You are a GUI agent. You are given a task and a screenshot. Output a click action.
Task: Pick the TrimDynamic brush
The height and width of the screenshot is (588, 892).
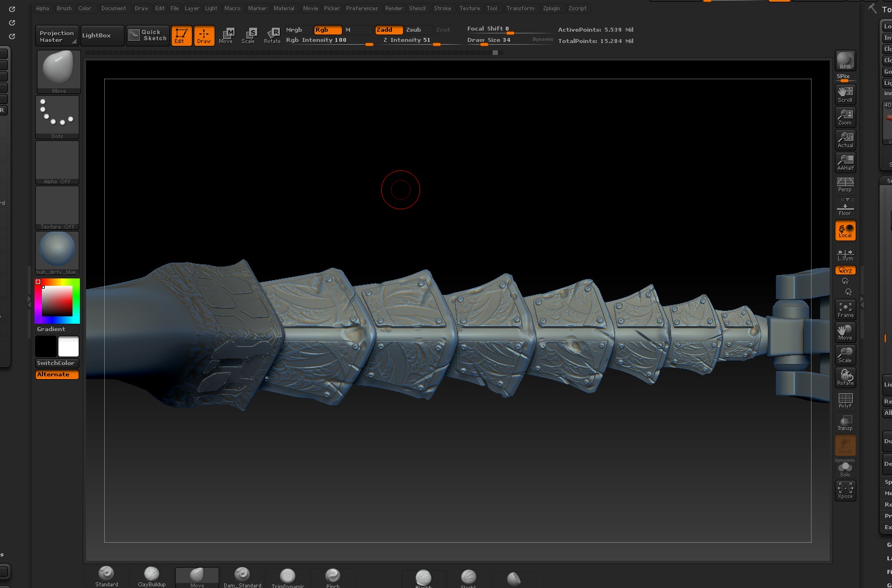click(x=288, y=577)
